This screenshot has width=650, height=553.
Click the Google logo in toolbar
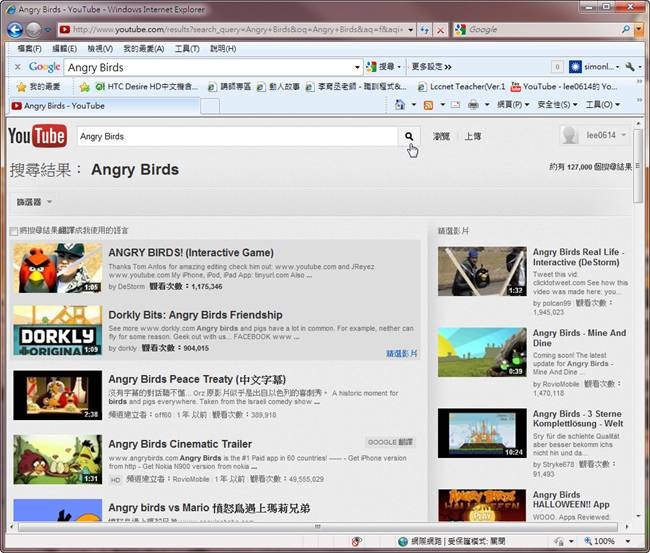click(45, 67)
